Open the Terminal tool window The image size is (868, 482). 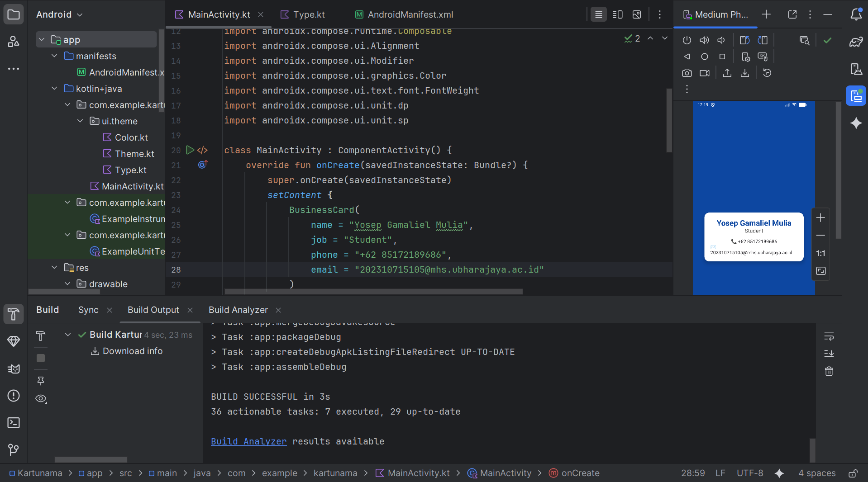point(14,423)
